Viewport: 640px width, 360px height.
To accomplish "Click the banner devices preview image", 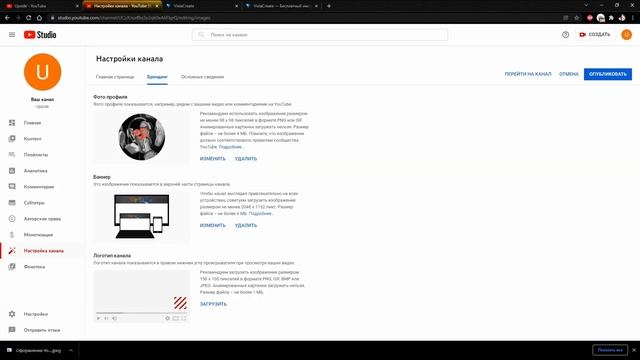I will click(142, 216).
